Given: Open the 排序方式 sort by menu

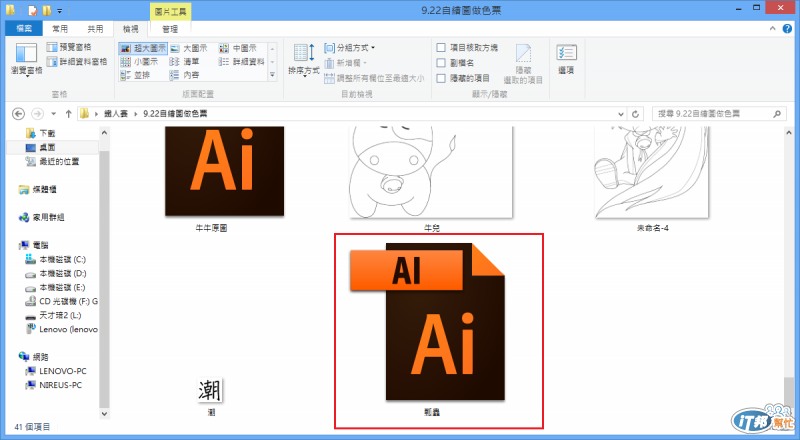Looking at the screenshot, I should click(x=304, y=60).
